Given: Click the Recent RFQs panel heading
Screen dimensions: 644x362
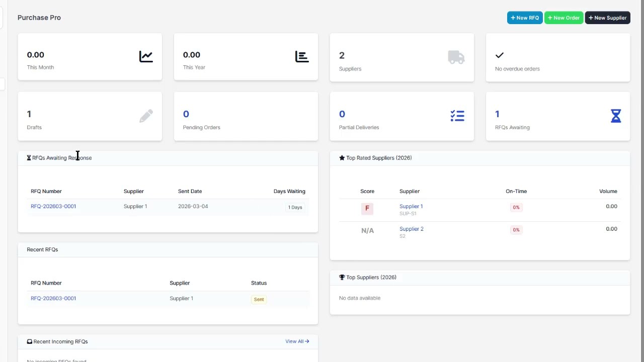Looking at the screenshot, I should coord(42,249).
